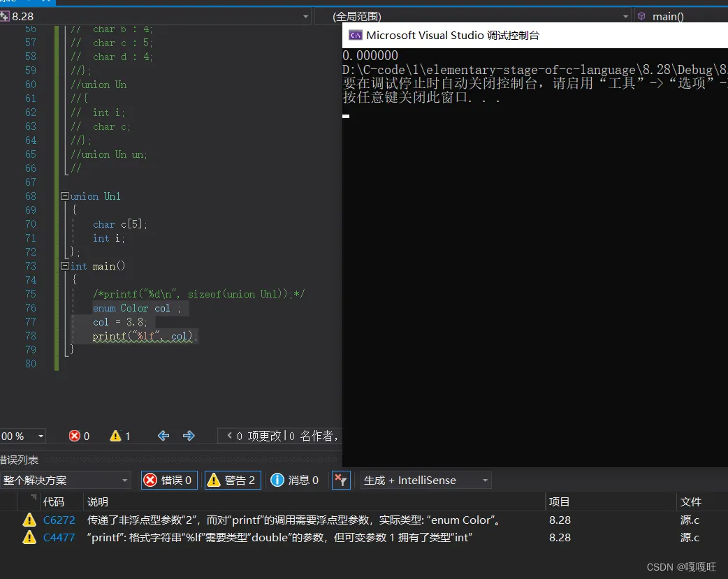Sort error list by 项目 column
The image size is (728, 579).
coord(559,502)
